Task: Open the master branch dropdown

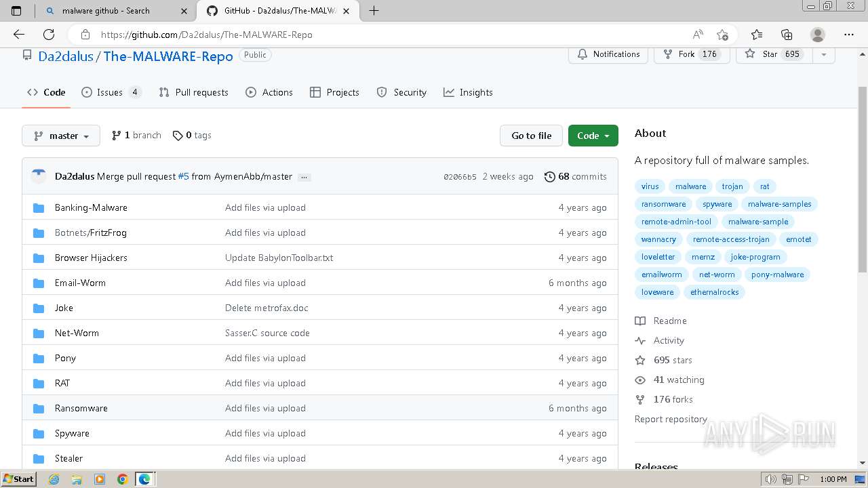Action: click(x=61, y=136)
